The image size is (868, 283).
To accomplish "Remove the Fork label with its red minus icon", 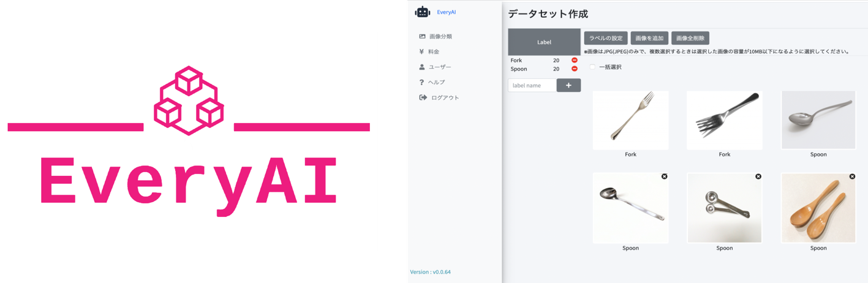I will (574, 60).
